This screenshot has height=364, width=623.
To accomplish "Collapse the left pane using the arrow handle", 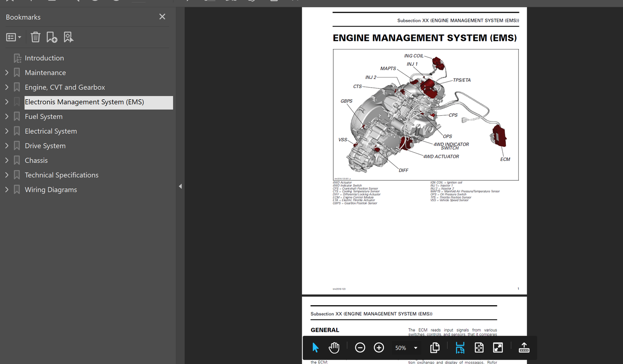I will (180, 186).
